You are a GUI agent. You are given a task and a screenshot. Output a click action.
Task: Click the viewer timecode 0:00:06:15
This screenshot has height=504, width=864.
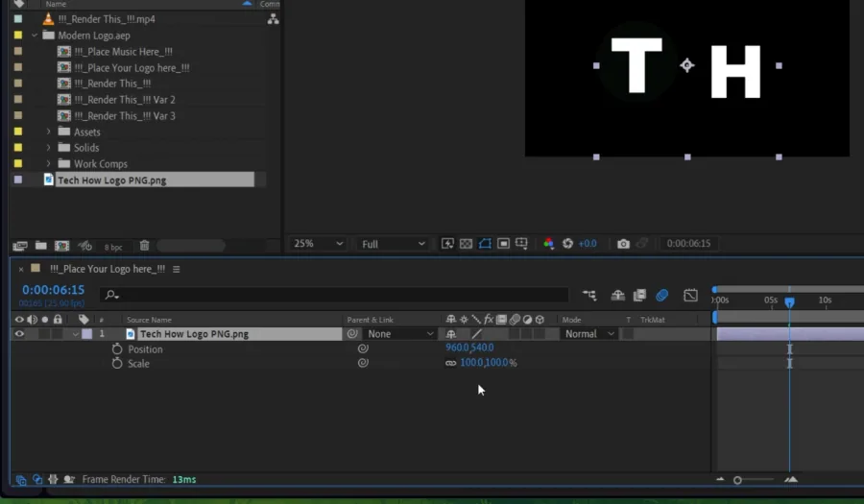point(688,244)
